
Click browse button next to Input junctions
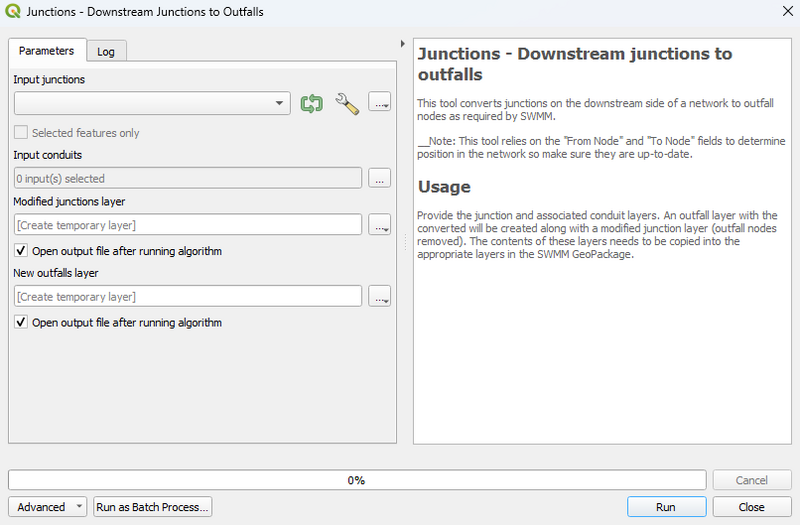coord(379,103)
